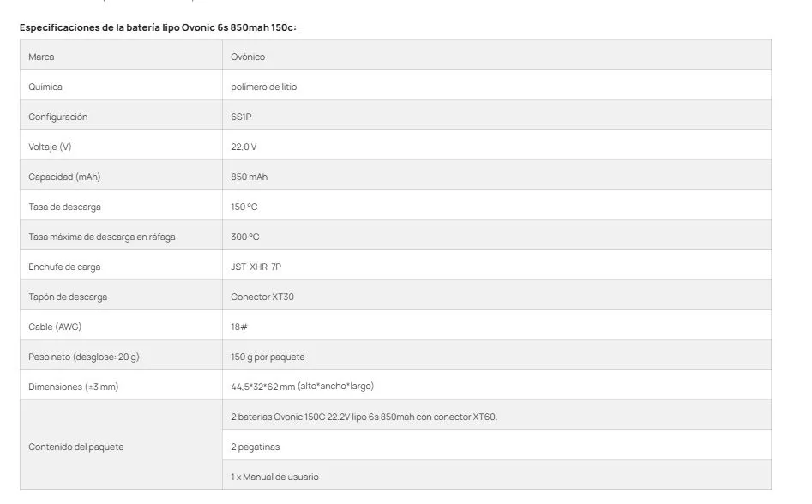The image size is (812, 504).
Task: Click the Ovónico brand value
Action: point(248,57)
